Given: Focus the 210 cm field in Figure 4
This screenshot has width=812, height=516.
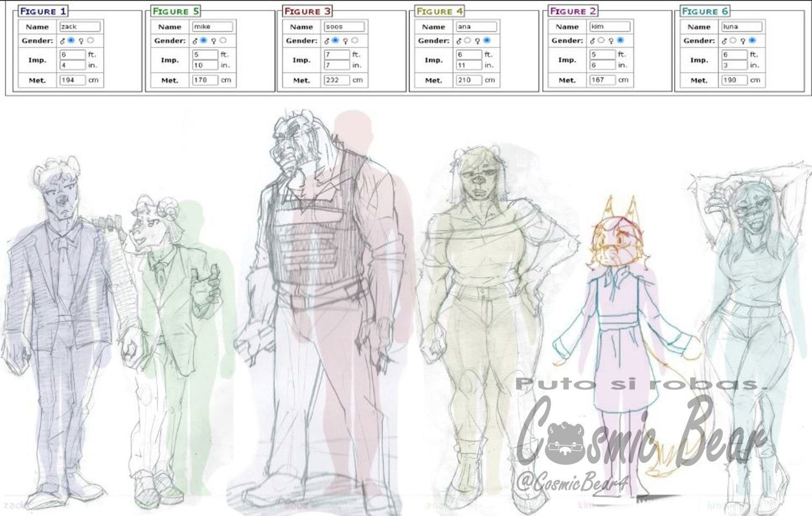Looking at the screenshot, I should tap(469, 80).
